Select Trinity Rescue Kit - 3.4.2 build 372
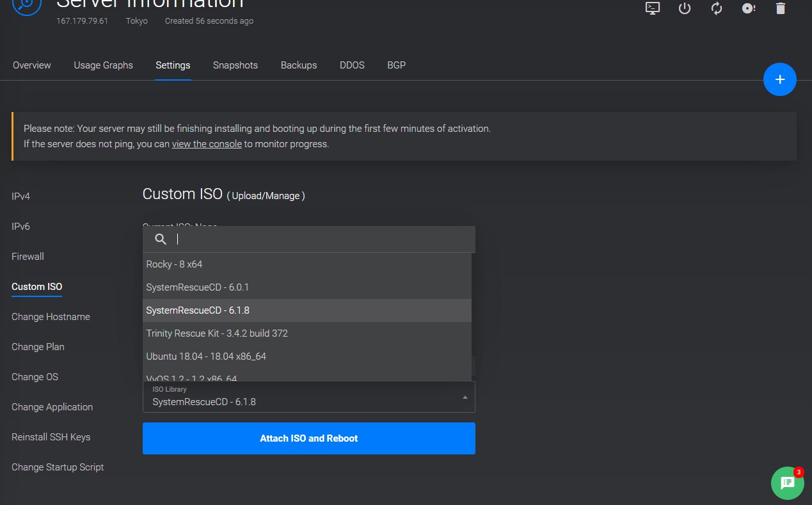 tap(307, 333)
